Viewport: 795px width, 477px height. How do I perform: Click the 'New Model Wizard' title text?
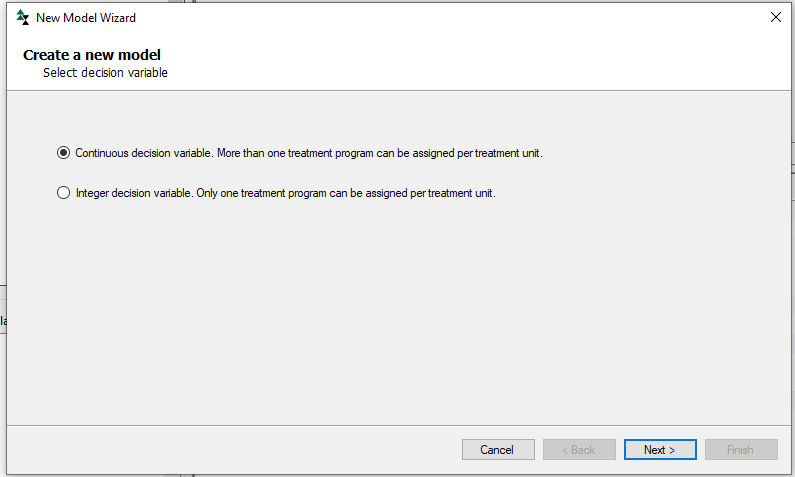[86, 18]
